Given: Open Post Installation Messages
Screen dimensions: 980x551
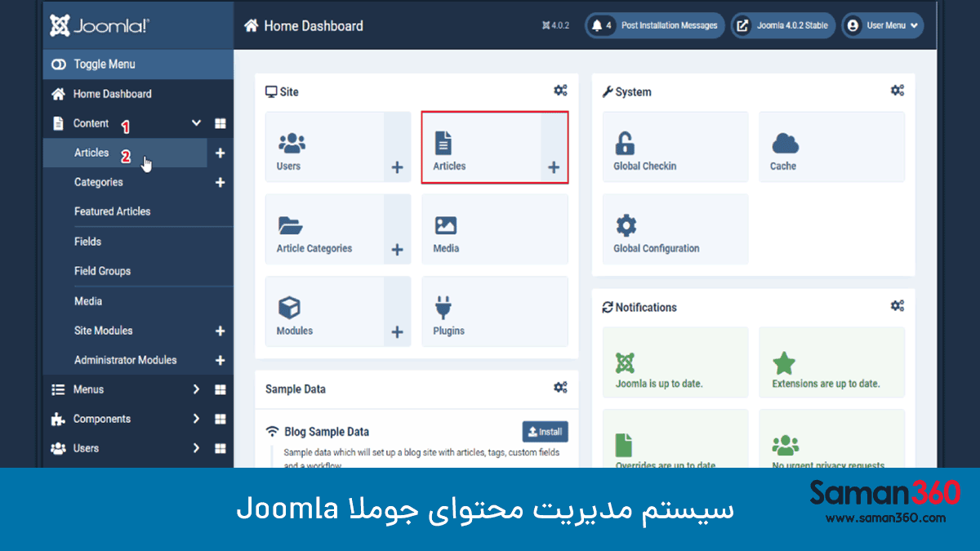Looking at the screenshot, I should point(655,25).
